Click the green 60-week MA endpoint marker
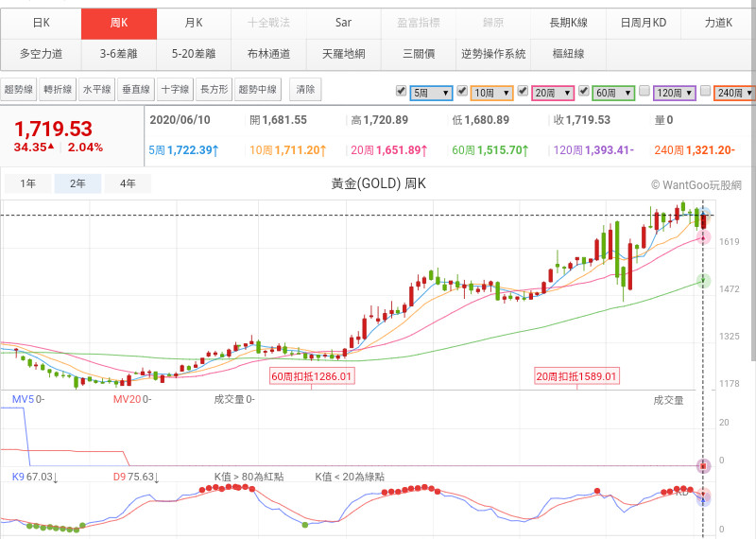 pos(703,281)
